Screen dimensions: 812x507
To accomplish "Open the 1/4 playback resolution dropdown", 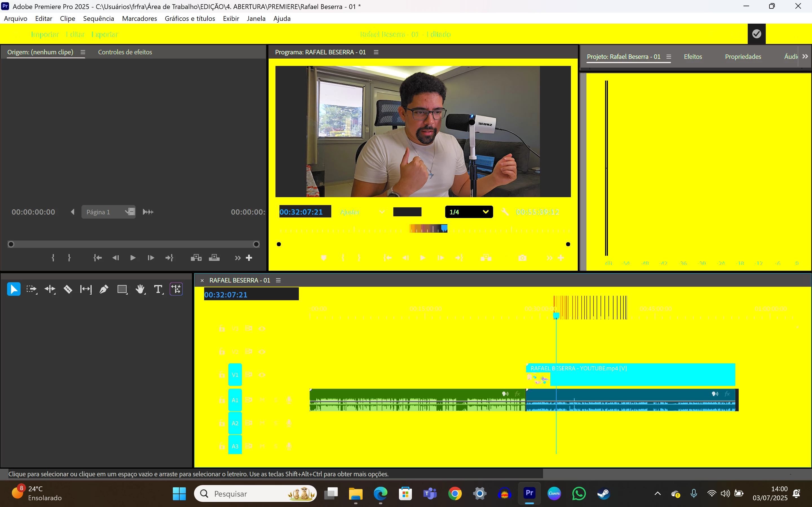I will pyautogui.click(x=469, y=212).
